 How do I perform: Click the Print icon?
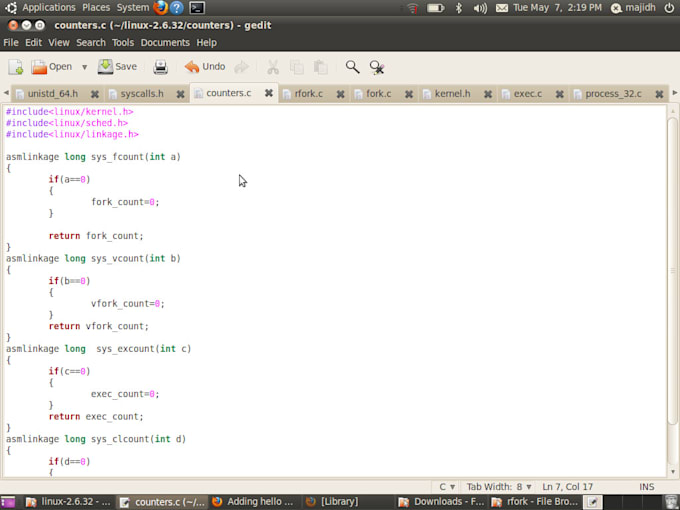pyautogui.click(x=160, y=67)
